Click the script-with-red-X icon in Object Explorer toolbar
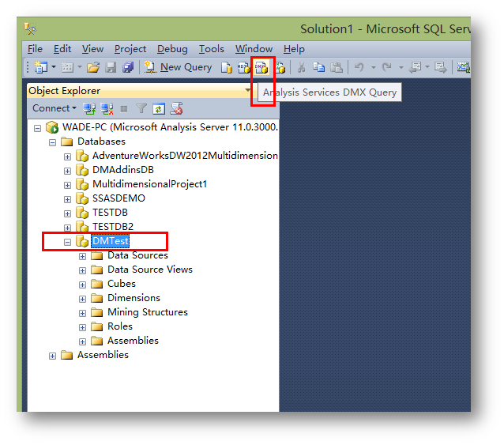 tap(176, 108)
